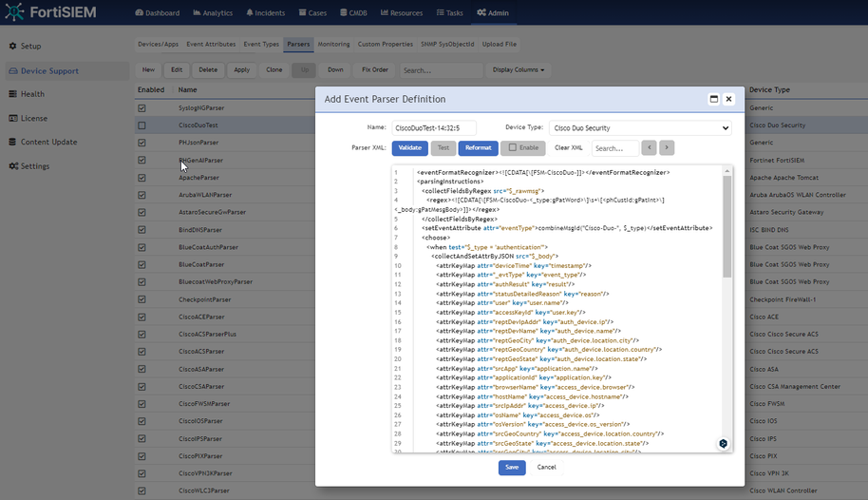Toggle the CheckpointParser enabled checkbox
The height and width of the screenshot is (500, 868).
(x=142, y=299)
